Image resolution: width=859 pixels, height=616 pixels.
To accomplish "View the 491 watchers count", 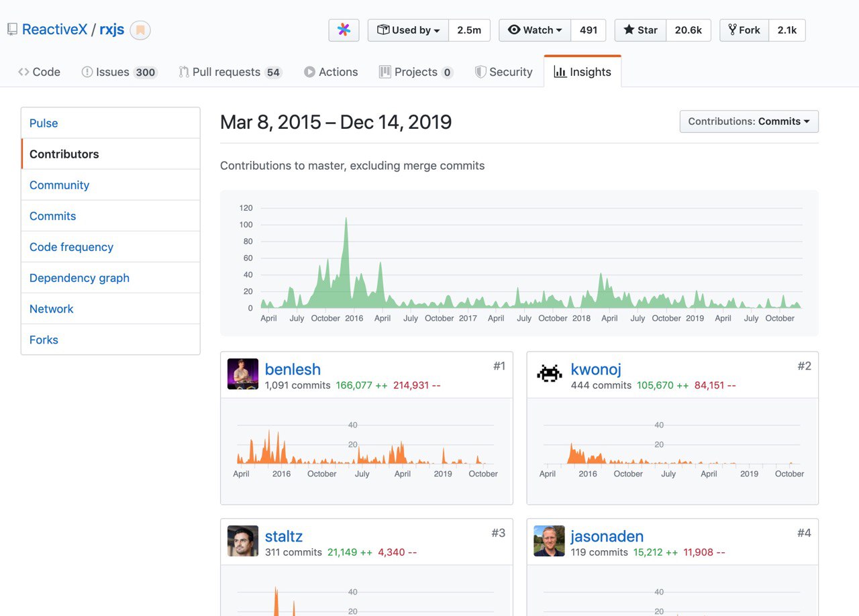I will [x=589, y=30].
